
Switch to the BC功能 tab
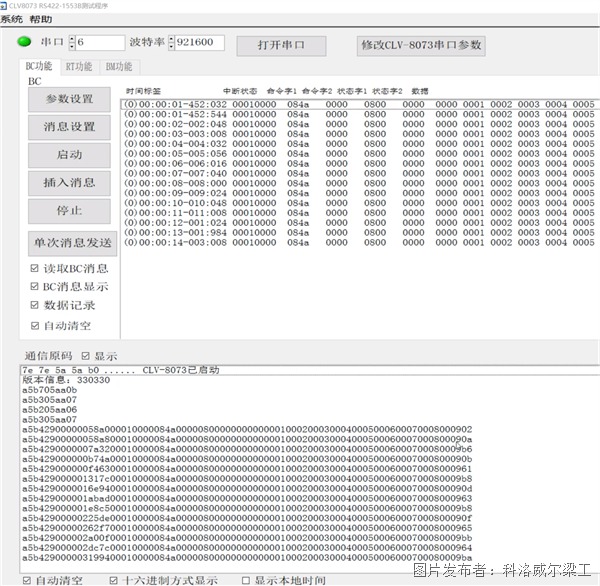39,67
